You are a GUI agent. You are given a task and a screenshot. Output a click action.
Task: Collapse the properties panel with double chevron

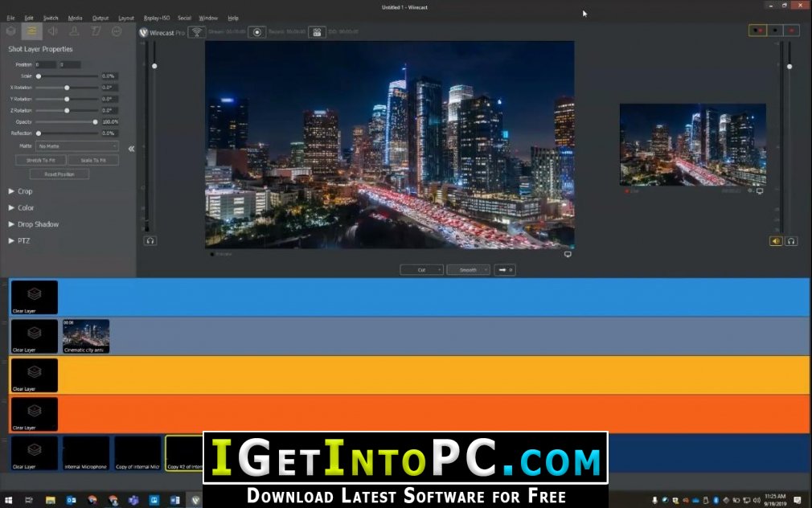[x=132, y=149]
